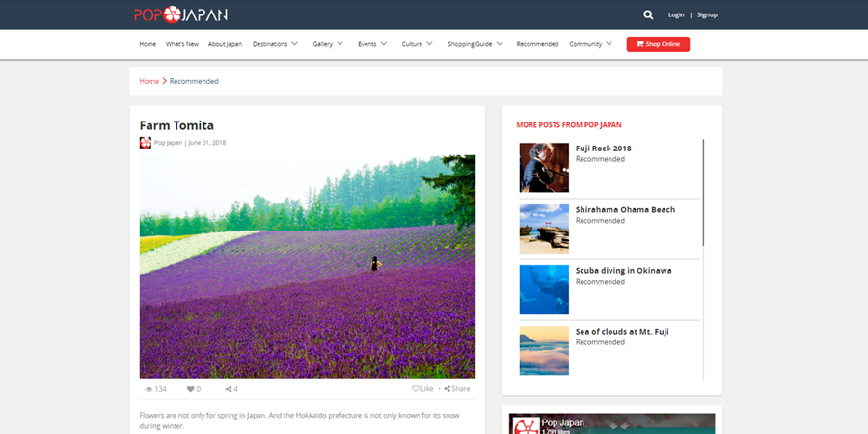Click the Pop Japan video channel icon
The width and height of the screenshot is (868, 434).
[x=525, y=424]
